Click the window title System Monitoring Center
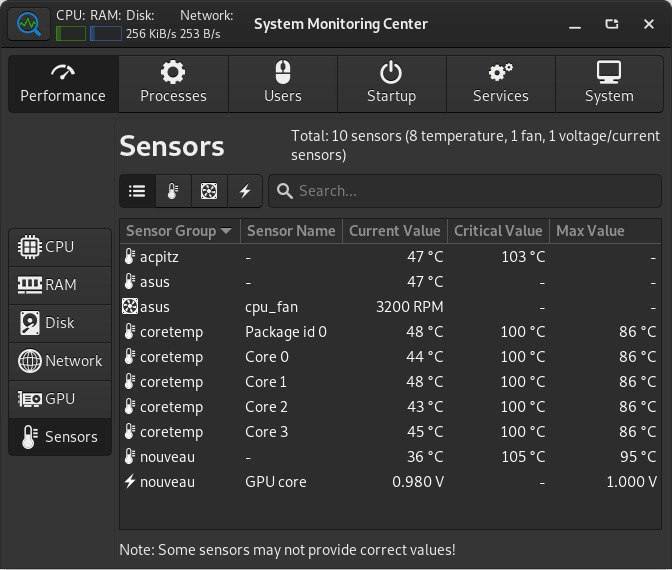This screenshot has height=570, width=672. (x=341, y=24)
